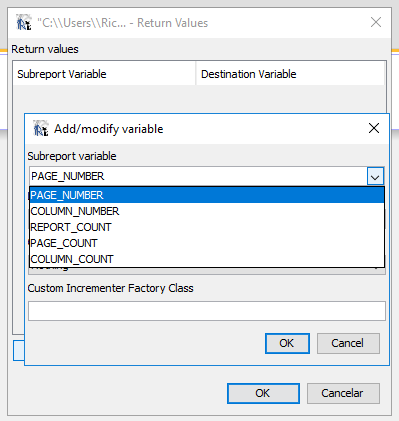Click Cancel in Add/modify variable dialog
This screenshot has height=421, width=399.
[348, 343]
